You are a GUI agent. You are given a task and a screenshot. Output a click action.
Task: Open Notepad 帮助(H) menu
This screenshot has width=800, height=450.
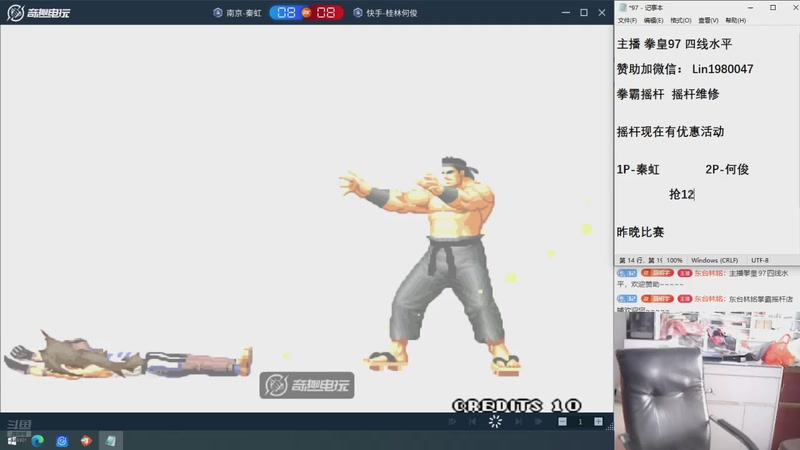(735, 20)
